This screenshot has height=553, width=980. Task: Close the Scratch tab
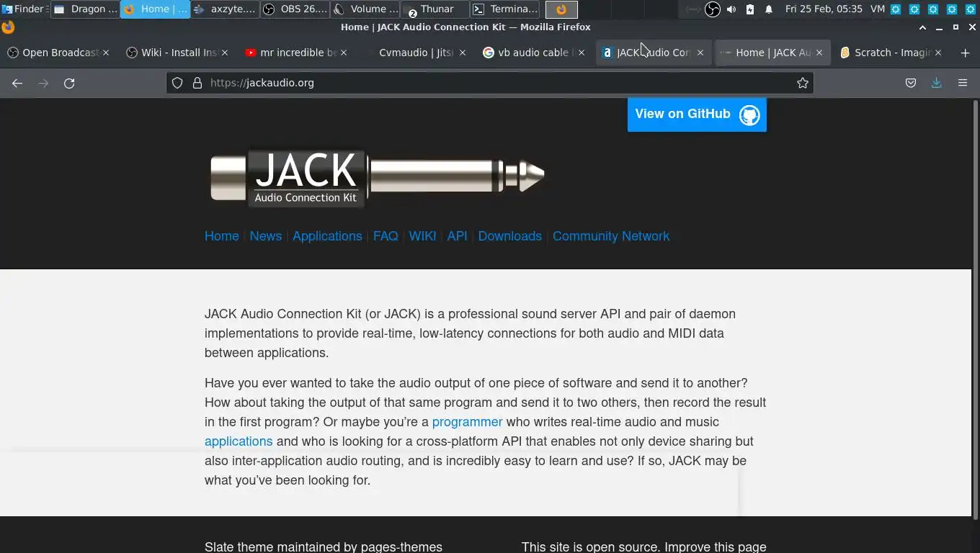point(937,53)
